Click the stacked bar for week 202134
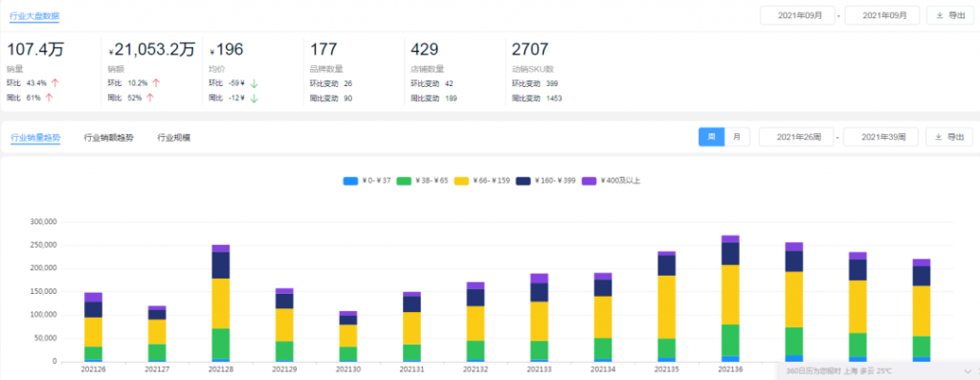 click(x=603, y=318)
